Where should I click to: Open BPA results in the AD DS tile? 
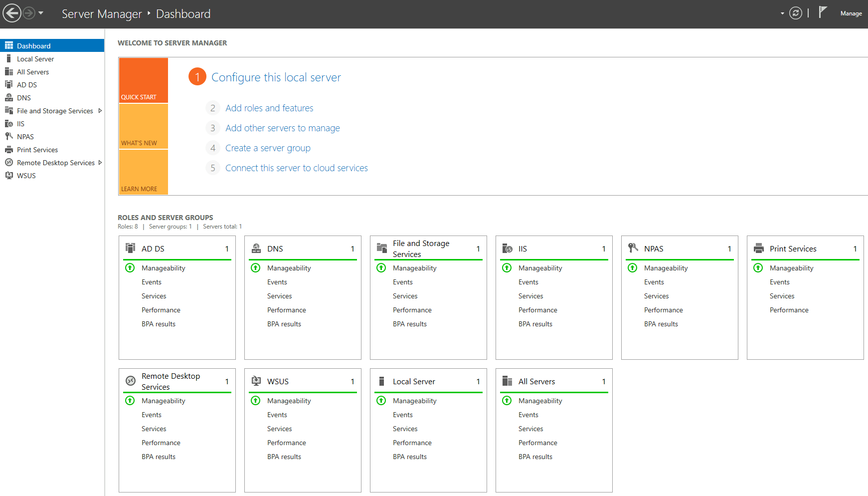159,324
